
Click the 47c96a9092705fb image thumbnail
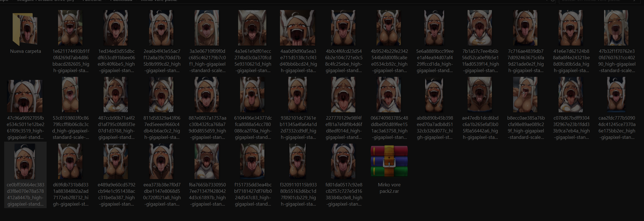pyautogui.click(x=25, y=96)
